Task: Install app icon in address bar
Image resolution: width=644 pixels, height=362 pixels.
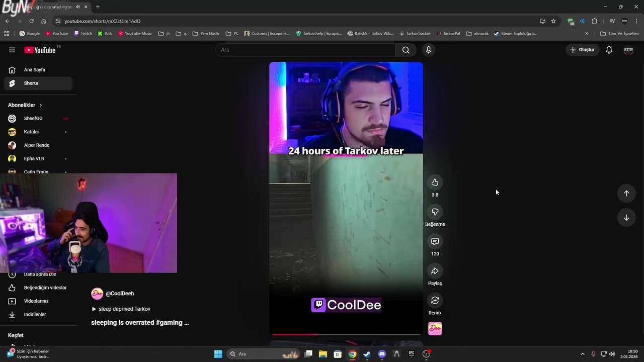Action: coord(542,21)
